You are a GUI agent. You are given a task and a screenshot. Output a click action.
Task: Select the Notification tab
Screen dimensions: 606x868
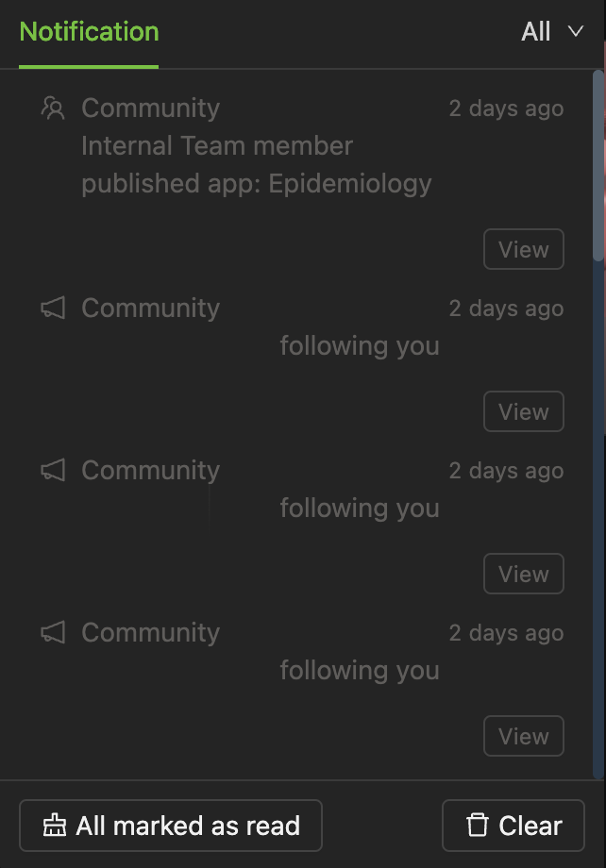click(89, 32)
